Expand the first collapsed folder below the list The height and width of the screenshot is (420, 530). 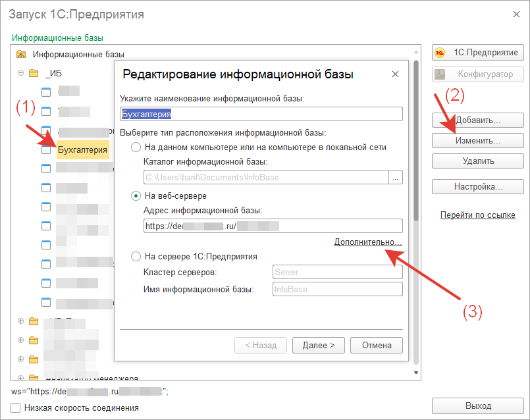20,321
